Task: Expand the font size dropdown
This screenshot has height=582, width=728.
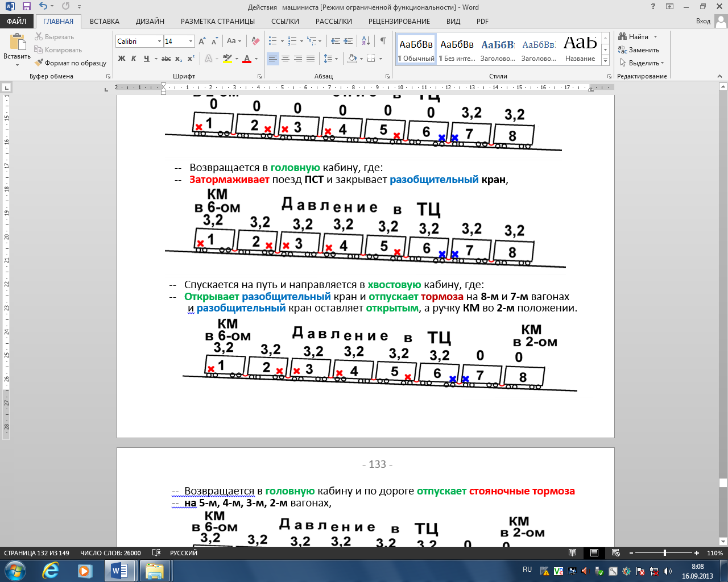Action: 191,41
